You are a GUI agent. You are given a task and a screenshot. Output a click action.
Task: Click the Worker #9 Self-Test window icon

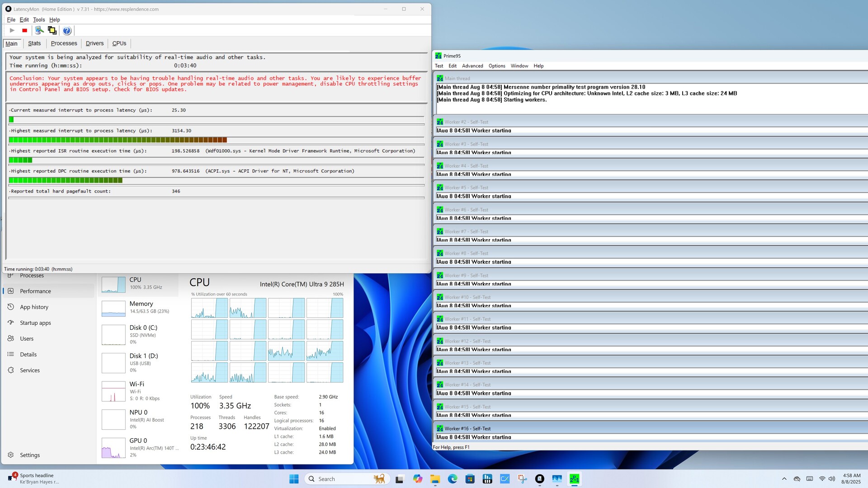440,275
